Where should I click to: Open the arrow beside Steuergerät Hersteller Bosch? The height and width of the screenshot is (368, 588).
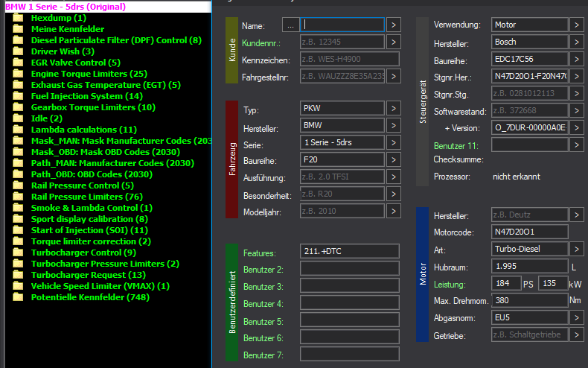(x=577, y=42)
